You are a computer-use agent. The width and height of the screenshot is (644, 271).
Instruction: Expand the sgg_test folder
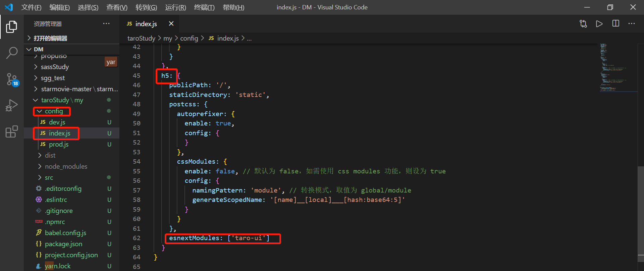pyautogui.click(x=71, y=78)
